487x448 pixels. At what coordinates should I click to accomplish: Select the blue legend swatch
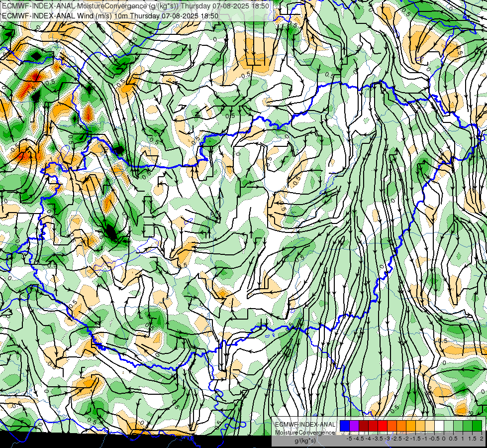345,426
